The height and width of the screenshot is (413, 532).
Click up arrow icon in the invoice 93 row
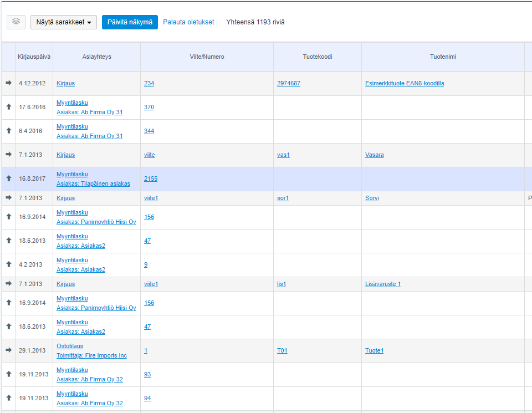pyautogui.click(x=9, y=374)
